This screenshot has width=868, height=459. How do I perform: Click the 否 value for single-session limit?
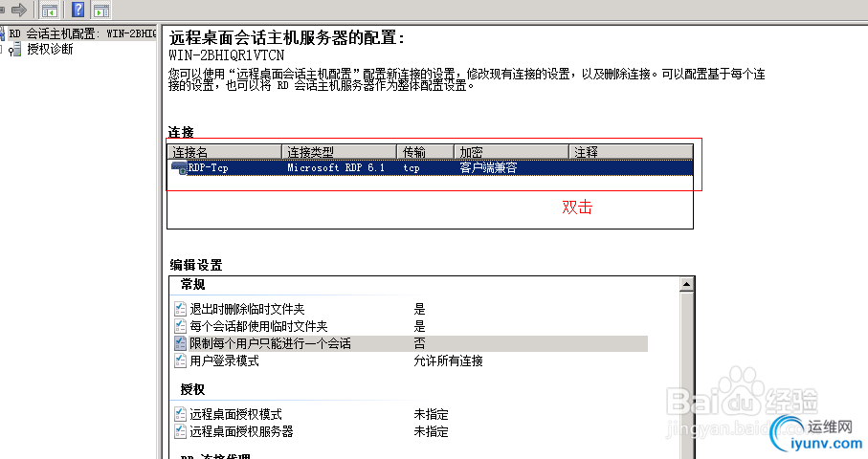click(419, 343)
